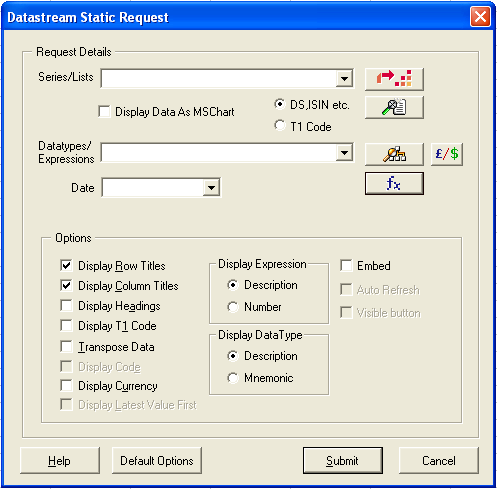Choose Description under Display Expression
This screenshot has width=497, height=489.
pyautogui.click(x=233, y=285)
